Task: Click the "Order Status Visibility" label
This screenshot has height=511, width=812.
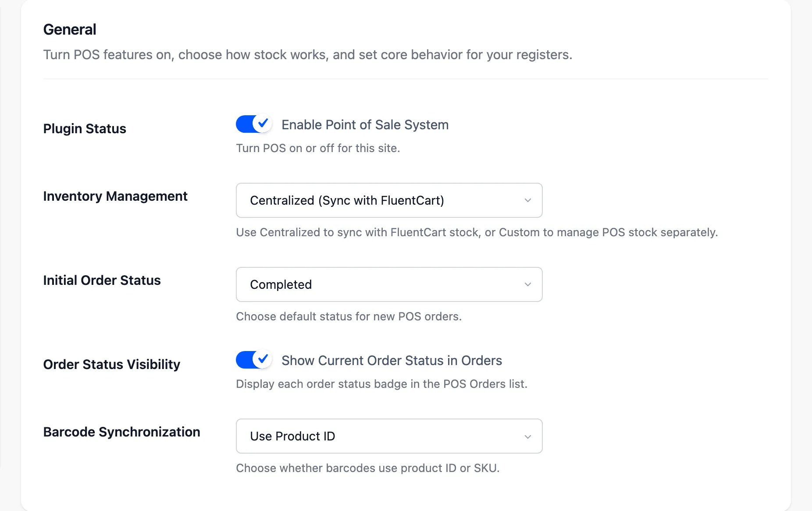Action: point(112,365)
